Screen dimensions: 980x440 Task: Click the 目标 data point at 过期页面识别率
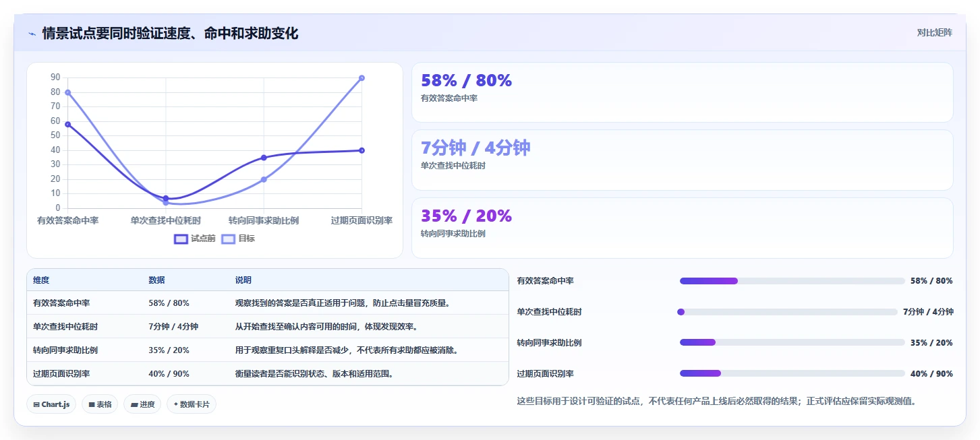(x=362, y=78)
